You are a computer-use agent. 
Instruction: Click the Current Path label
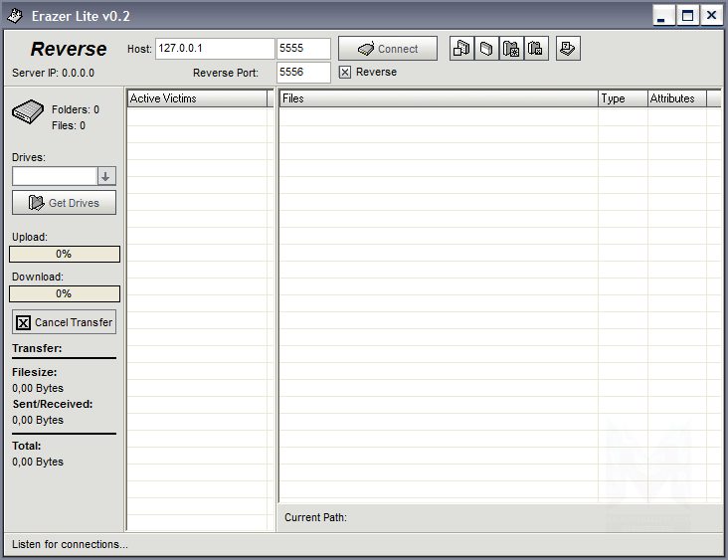315,517
